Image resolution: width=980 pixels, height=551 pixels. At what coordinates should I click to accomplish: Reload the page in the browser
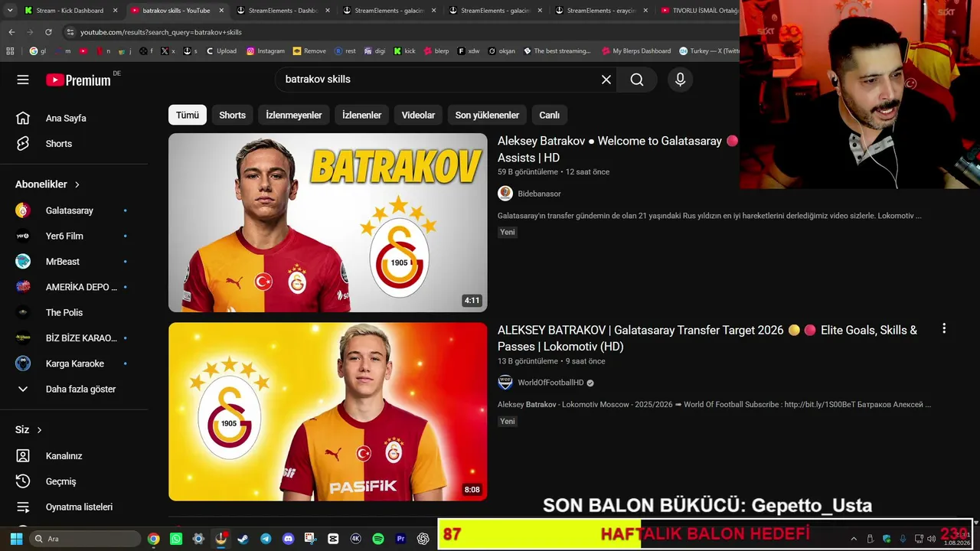coord(48,32)
